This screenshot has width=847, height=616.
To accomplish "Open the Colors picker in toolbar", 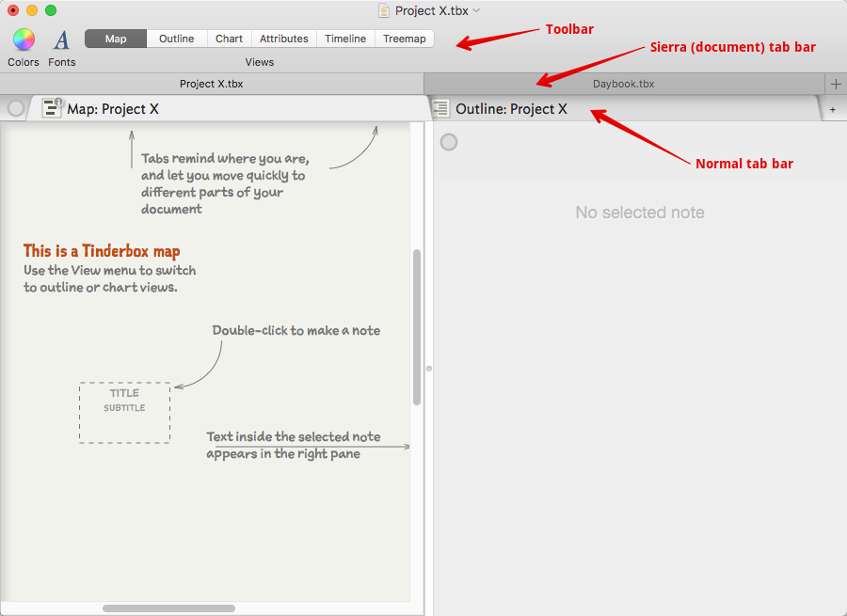I will pyautogui.click(x=24, y=39).
